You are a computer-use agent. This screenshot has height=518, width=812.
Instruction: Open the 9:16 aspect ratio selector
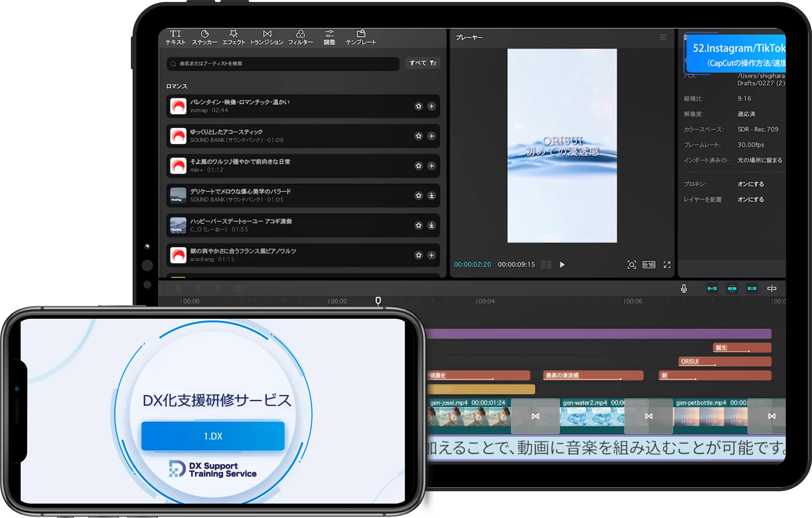[648, 265]
